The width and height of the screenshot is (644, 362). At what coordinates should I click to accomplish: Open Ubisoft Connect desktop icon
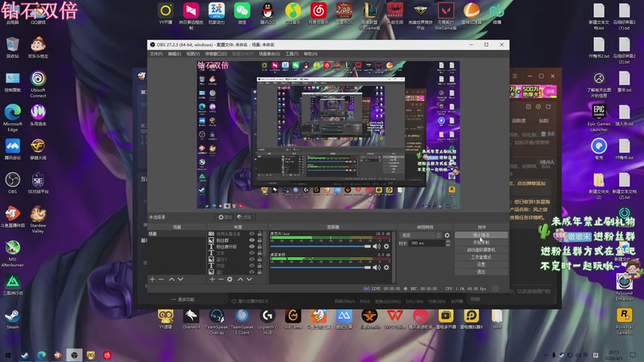point(38,84)
